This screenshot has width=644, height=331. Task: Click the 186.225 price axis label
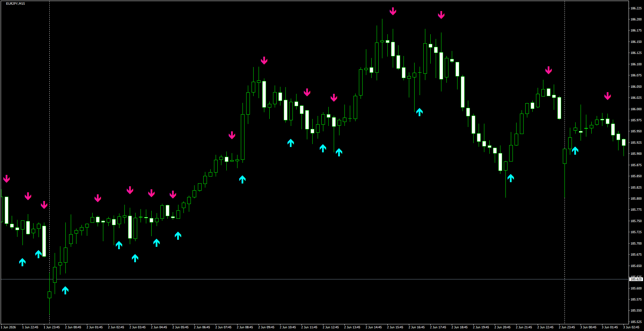coord(636,8)
